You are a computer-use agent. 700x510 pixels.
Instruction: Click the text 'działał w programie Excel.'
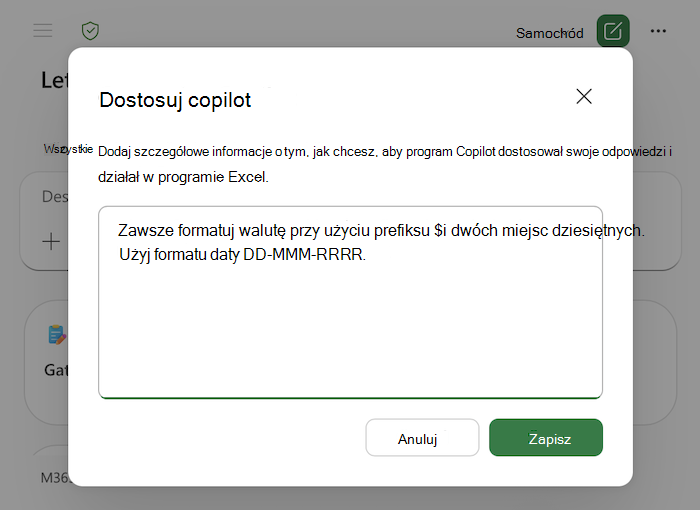(183, 177)
